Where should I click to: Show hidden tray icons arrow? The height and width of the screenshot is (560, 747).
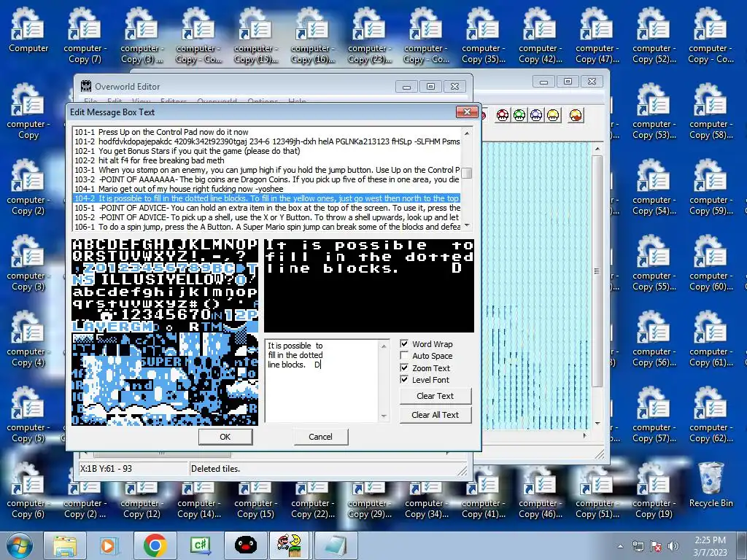click(620, 547)
